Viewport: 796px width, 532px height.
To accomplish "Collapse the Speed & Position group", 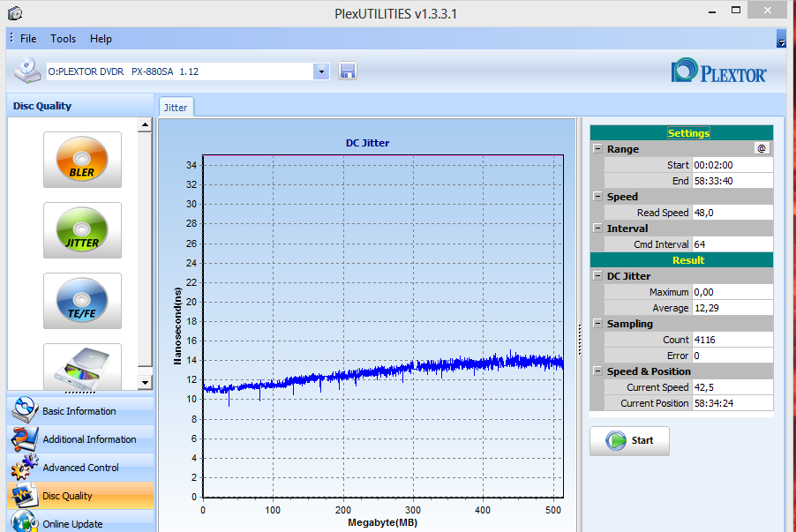I will 597,371.
